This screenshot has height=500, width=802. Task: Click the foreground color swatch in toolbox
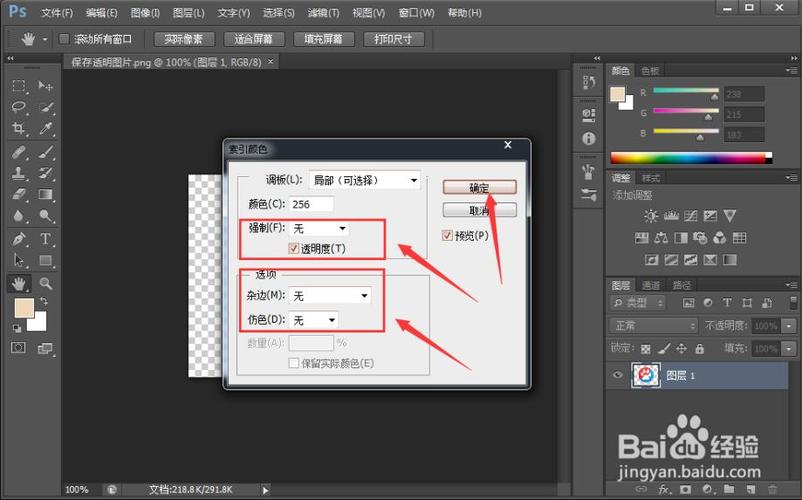click(x=24, y=308)
